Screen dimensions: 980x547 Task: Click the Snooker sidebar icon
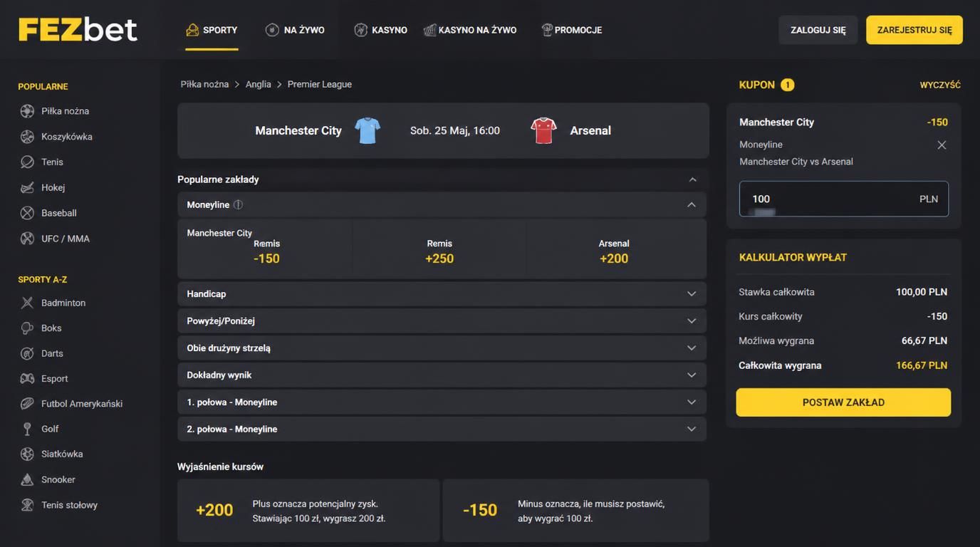click(27, 480)
